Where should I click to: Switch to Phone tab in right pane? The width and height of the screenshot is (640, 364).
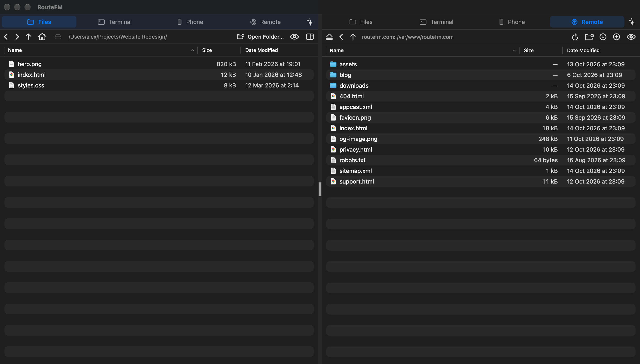click(x=512, y=22)
